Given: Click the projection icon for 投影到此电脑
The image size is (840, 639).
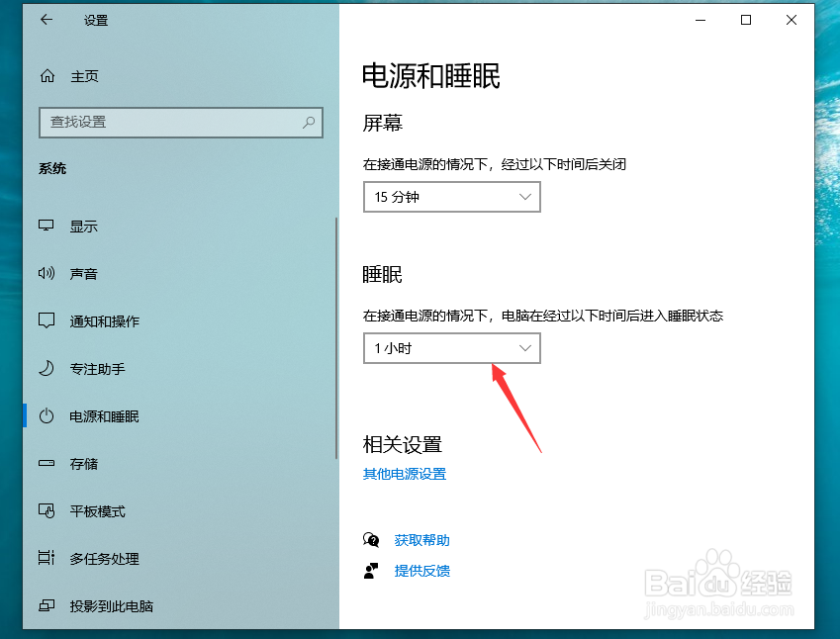Looking at the screenshot, I should pyautogui.click(x=47, y=605).
